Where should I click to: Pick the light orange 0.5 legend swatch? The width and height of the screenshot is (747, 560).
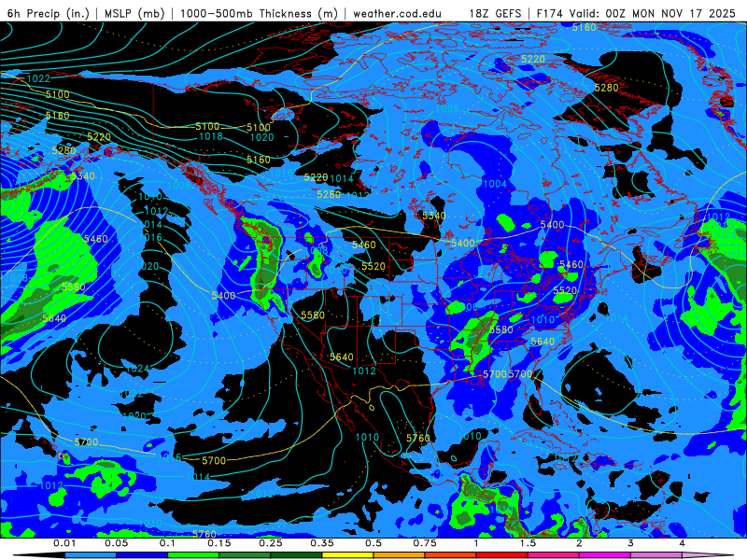pos(400,555)
